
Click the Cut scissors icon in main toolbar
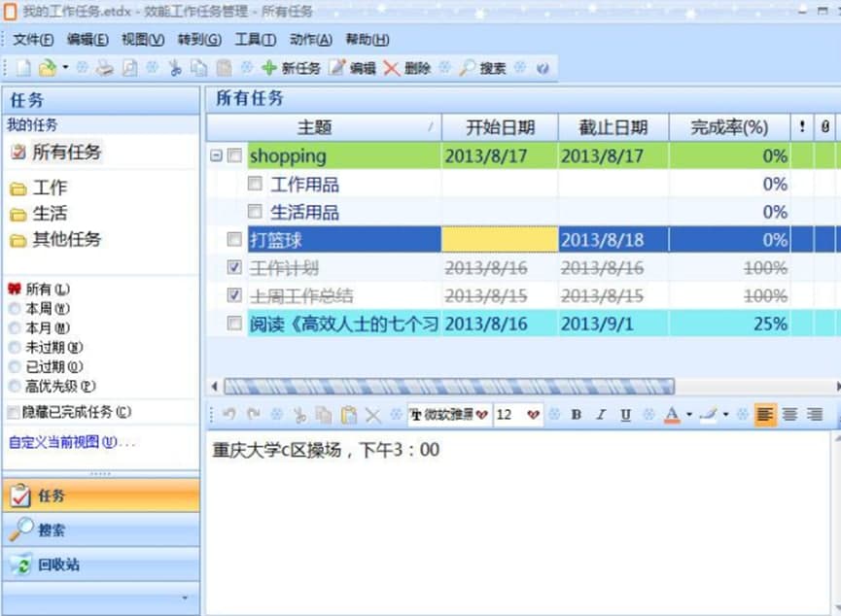point(175,68)
